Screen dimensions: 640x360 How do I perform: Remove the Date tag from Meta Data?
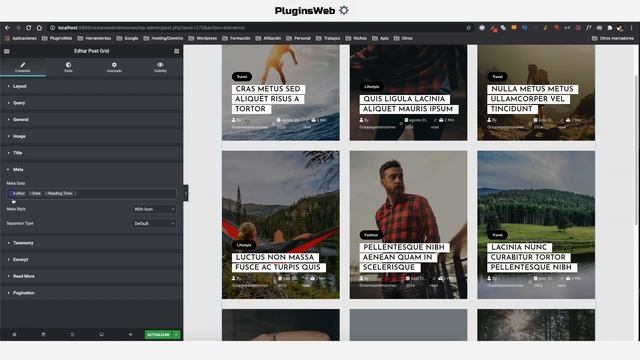tap(31, 193)
